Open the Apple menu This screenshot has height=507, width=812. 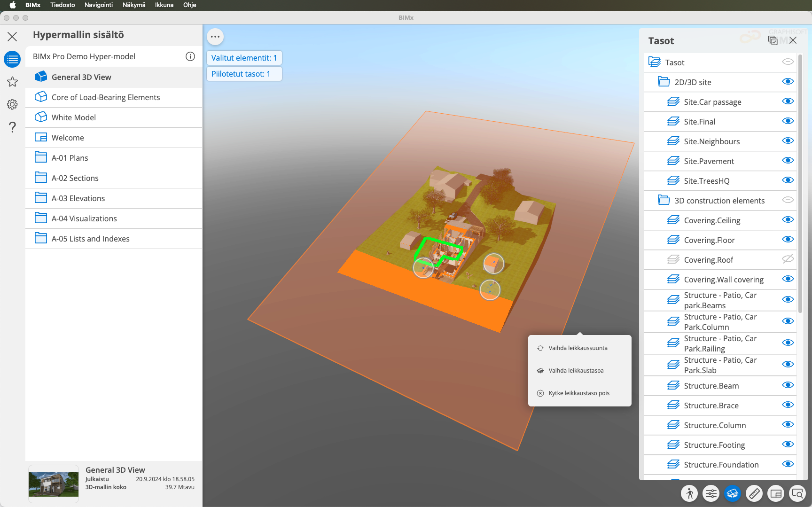point(13,5)
